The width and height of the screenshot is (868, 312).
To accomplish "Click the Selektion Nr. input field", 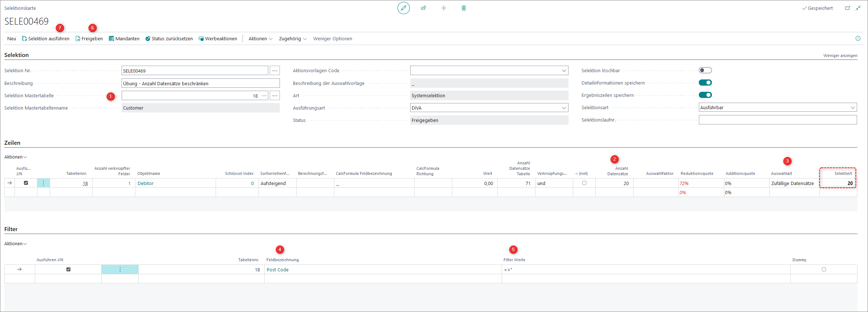I will tap(195, 71).
